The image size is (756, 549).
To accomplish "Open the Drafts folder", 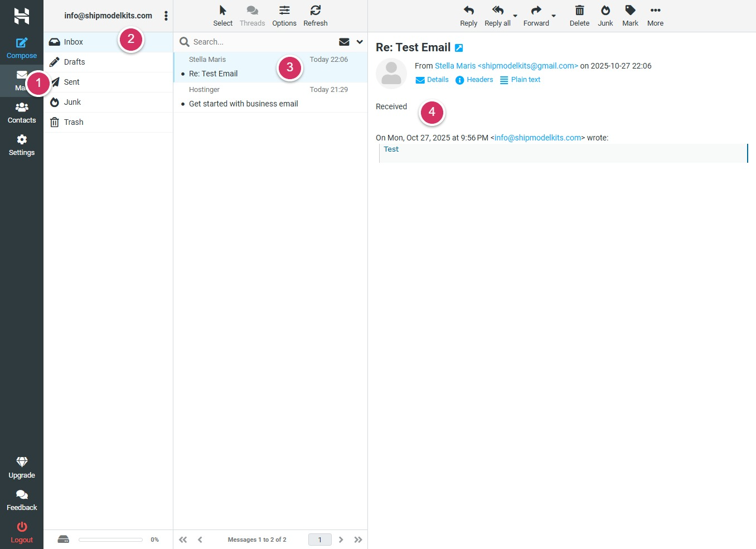I will pos(74,62).
